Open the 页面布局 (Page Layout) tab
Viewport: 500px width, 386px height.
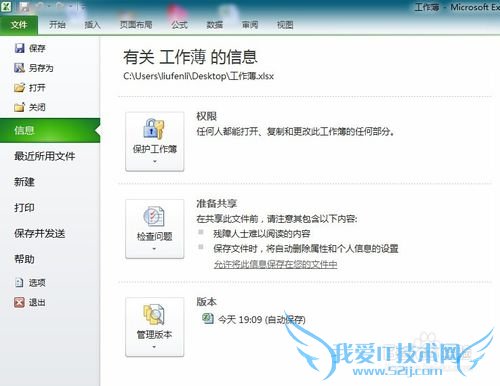tap(136, 25)
